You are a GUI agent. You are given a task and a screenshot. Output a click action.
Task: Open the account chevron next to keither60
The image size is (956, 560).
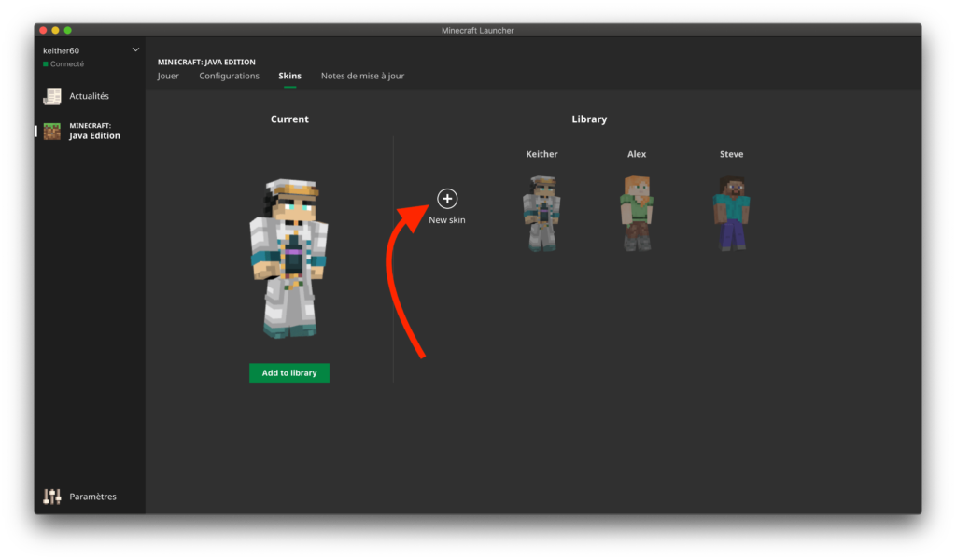coord(135,49)
